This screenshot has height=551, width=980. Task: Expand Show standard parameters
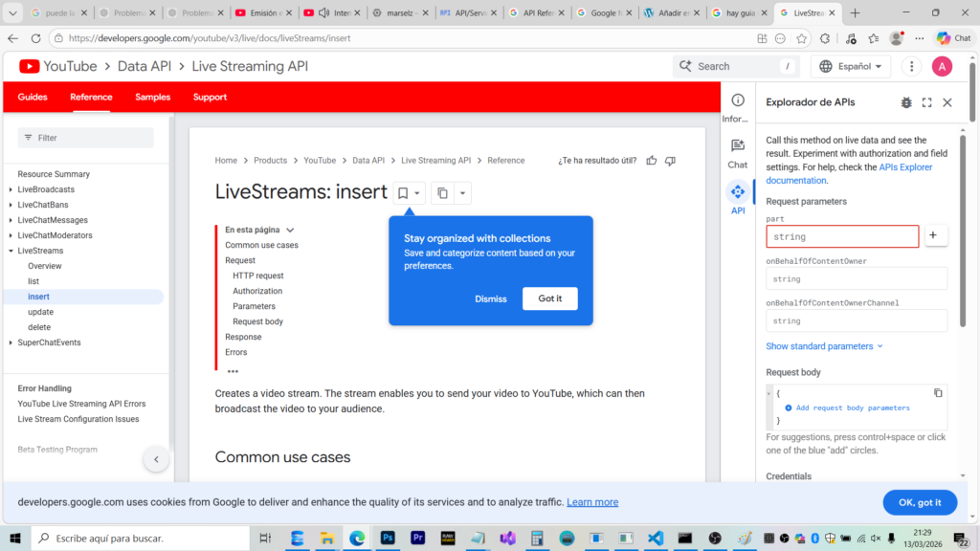pyautogui.click(x=824, y=346)
